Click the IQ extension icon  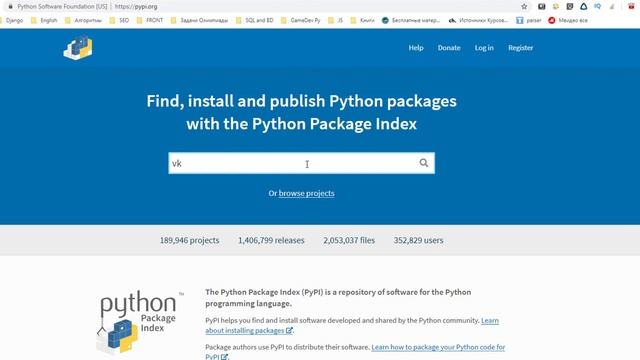598,7
